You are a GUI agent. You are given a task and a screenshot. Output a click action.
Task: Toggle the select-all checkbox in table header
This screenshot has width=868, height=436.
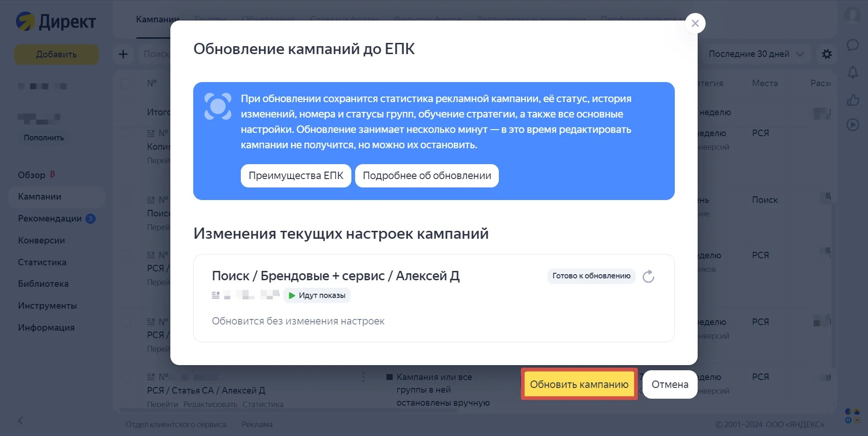click(126, 83)
